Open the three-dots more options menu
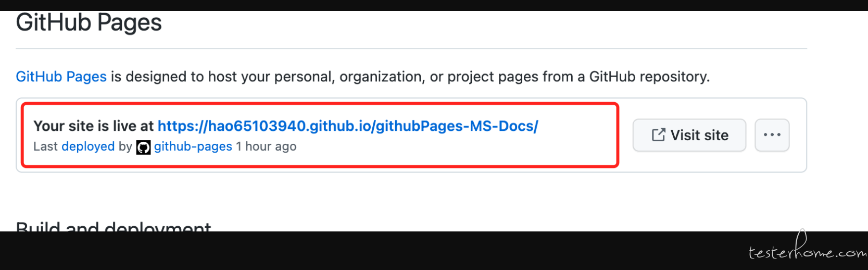The width and height of the screenshot is (868, 270). pos(772,135)
